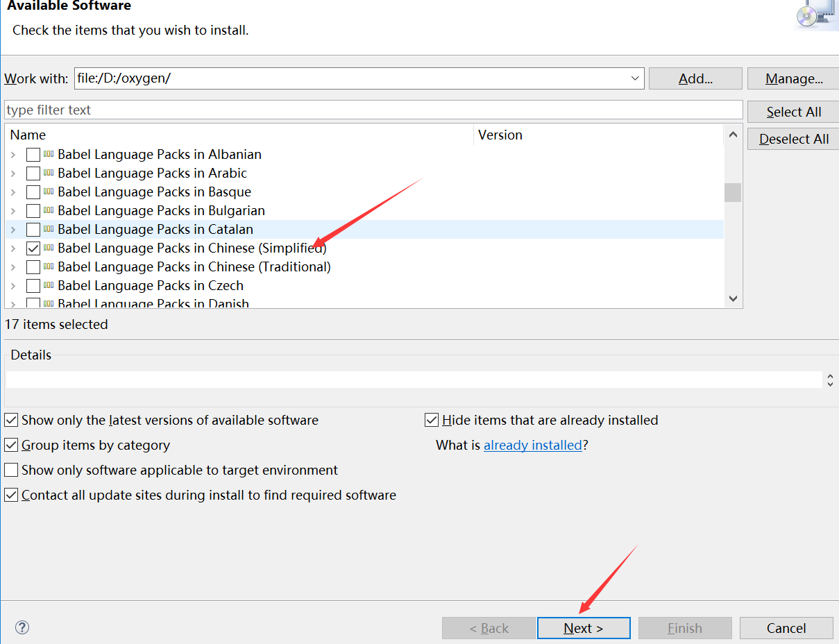This screenshot has height=644, width=839.
Task: Click the Albanian language pack category icon
Action: (x=49, y=154)
